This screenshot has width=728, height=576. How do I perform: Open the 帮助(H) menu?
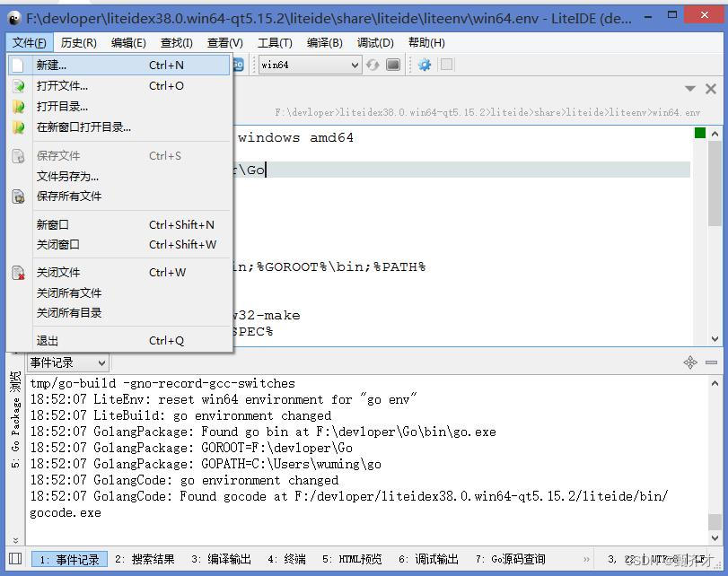coord(426,43)
